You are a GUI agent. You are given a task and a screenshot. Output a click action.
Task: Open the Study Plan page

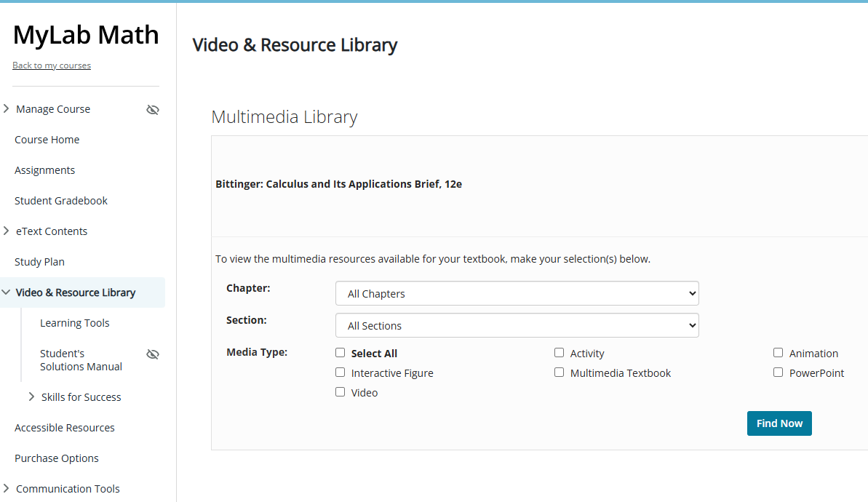[39, 261]
